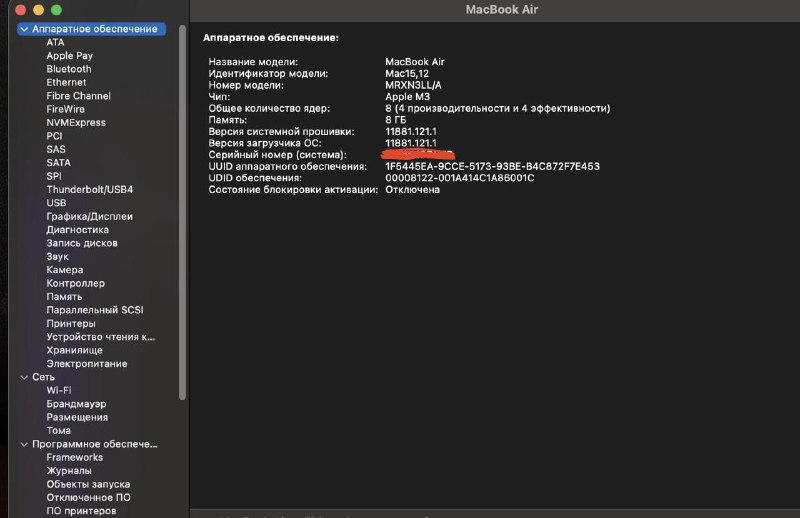
Task: Click the MacBook Air window title
Action: click(x=502, y=10)
